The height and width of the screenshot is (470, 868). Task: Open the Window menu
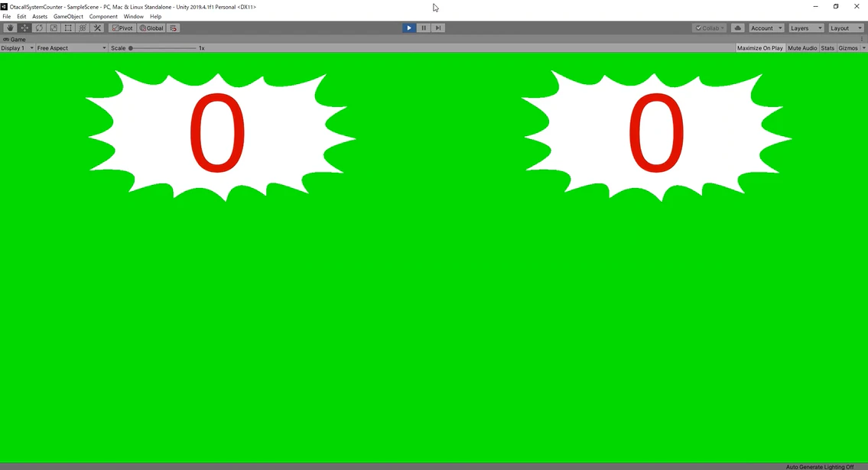click(133, 17)
